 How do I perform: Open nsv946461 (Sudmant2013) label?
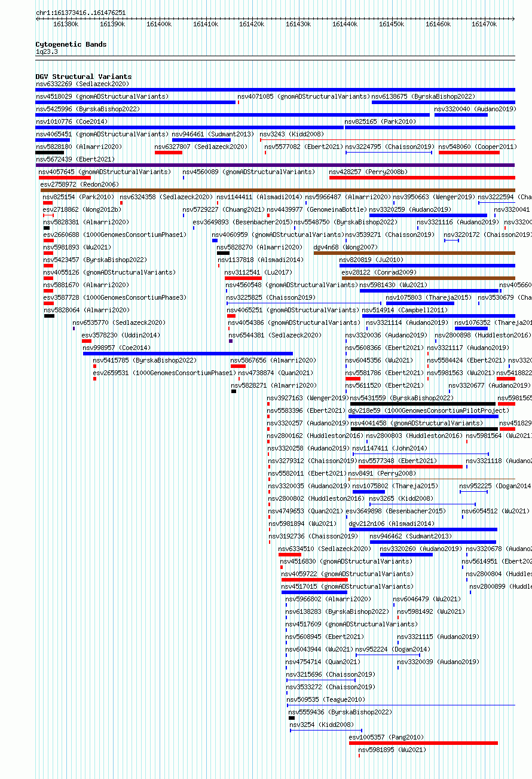(213, 134)
